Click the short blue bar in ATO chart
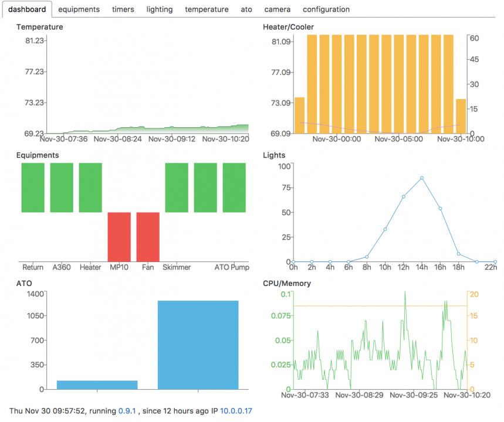Viewport: 504px width, 422px height. pyautogui.click(x=97, y=384)
